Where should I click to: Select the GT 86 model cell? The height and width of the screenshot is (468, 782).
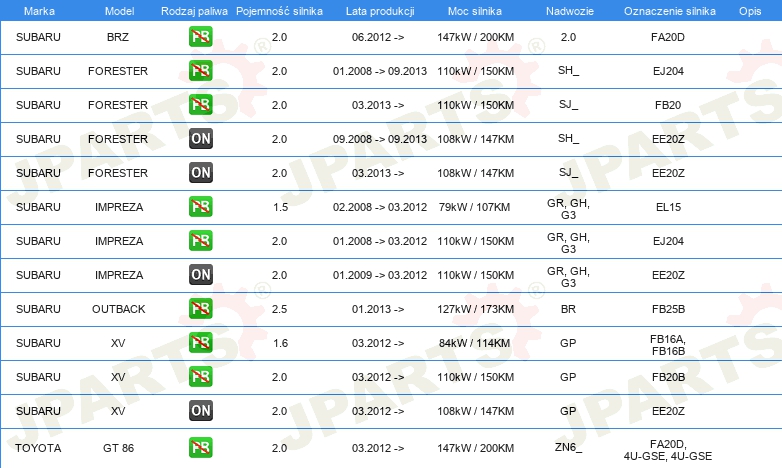click(118, 448)
